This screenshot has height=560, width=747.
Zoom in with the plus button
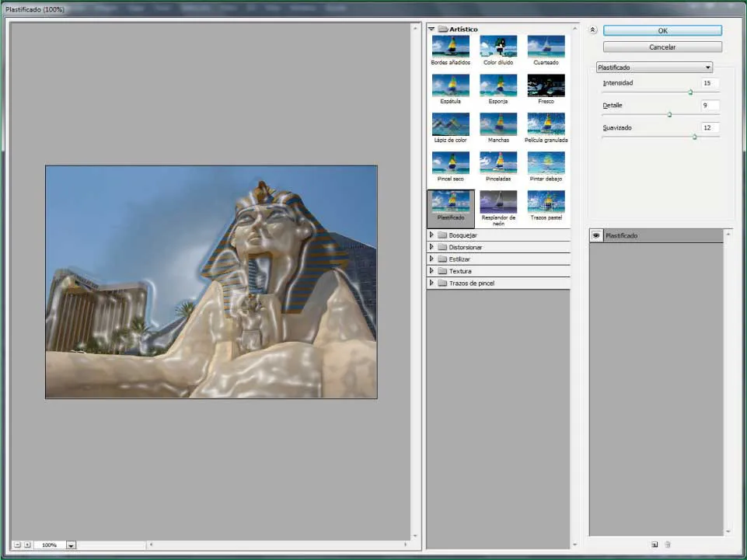coord(27,545)
